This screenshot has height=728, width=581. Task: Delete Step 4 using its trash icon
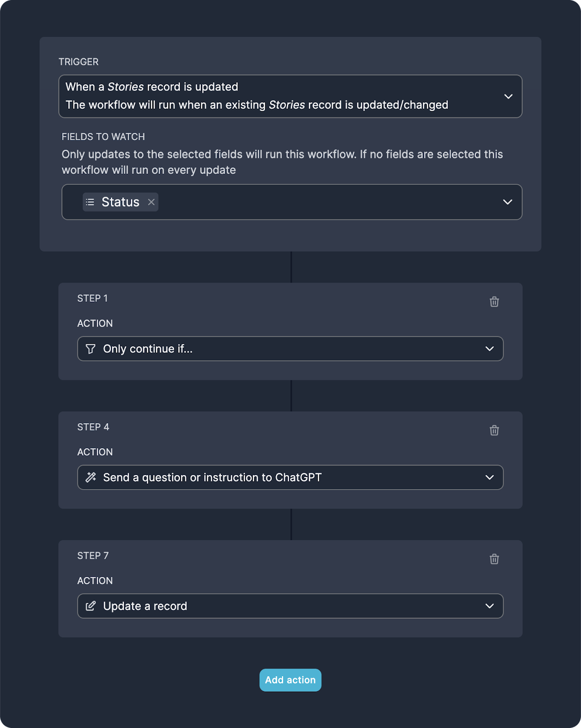click(x=494, y=430)
